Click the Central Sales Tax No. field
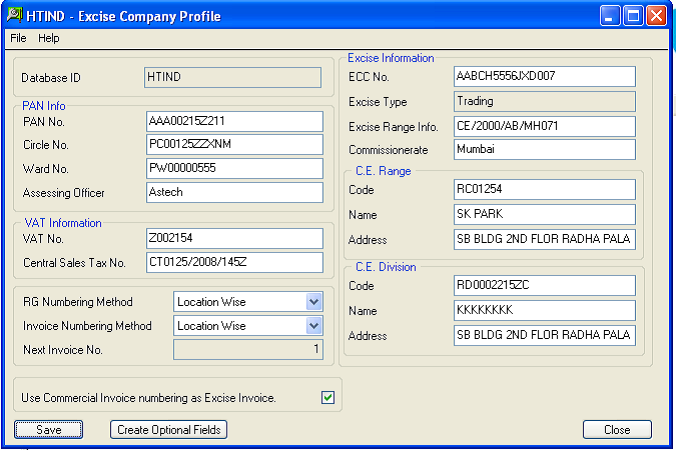Viewport: 676px width, 450px height. click(x=235, y=262)
